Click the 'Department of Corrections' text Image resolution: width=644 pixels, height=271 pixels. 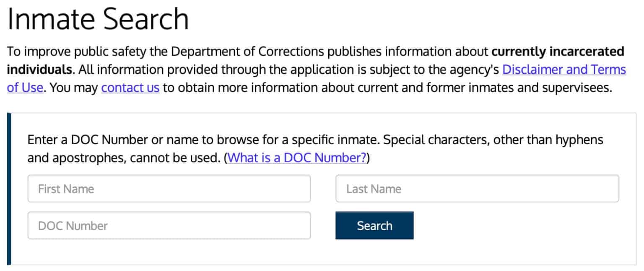click(x=248, y=51)
